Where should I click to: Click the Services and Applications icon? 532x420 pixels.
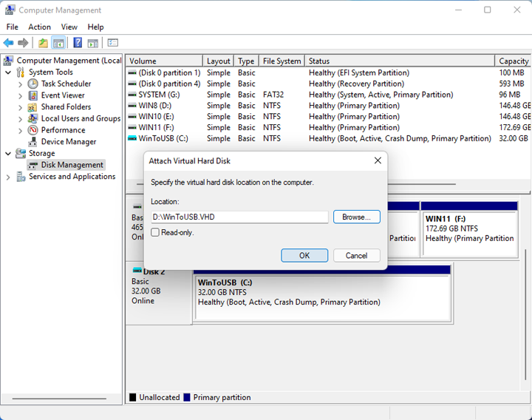(21, 177)
